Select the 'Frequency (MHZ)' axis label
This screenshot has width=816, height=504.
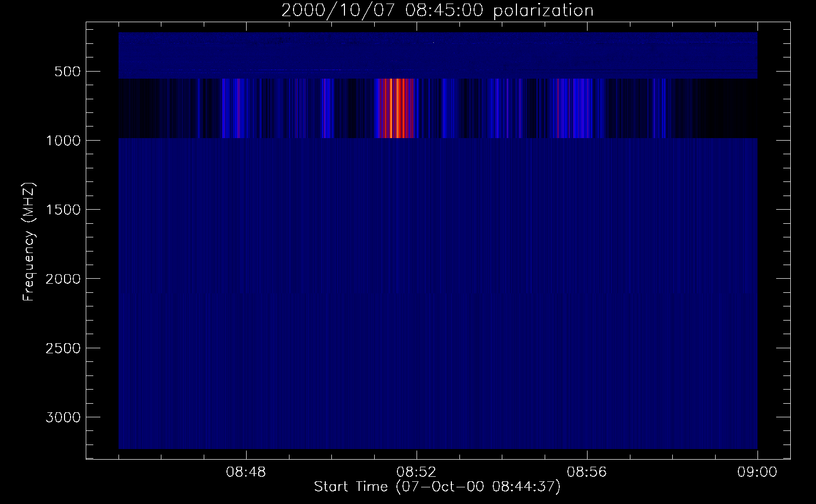[29, 242]
